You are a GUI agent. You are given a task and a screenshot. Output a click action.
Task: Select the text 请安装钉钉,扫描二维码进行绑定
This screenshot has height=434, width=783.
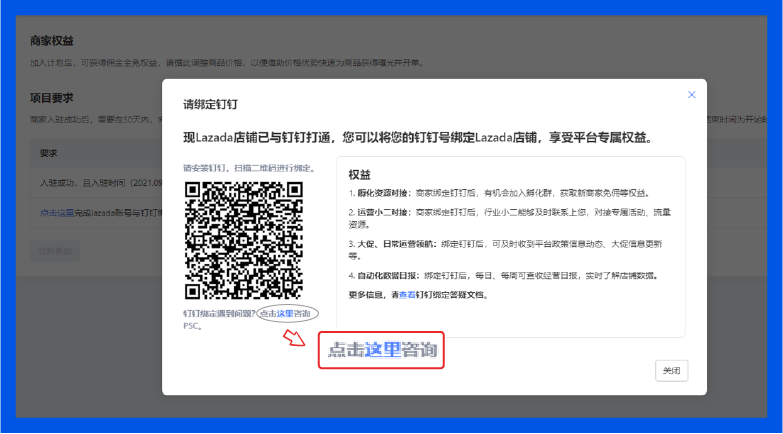[x=249, y=168]
